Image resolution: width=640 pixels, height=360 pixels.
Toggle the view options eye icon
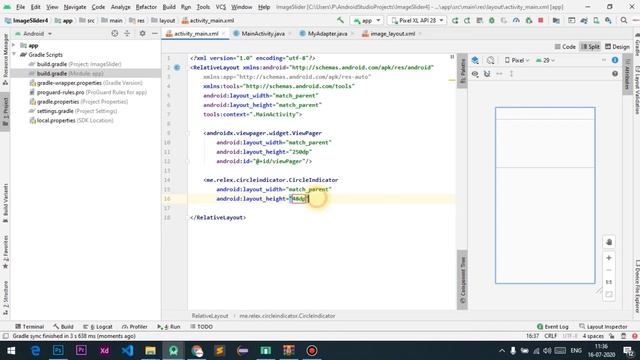[475, 74]
